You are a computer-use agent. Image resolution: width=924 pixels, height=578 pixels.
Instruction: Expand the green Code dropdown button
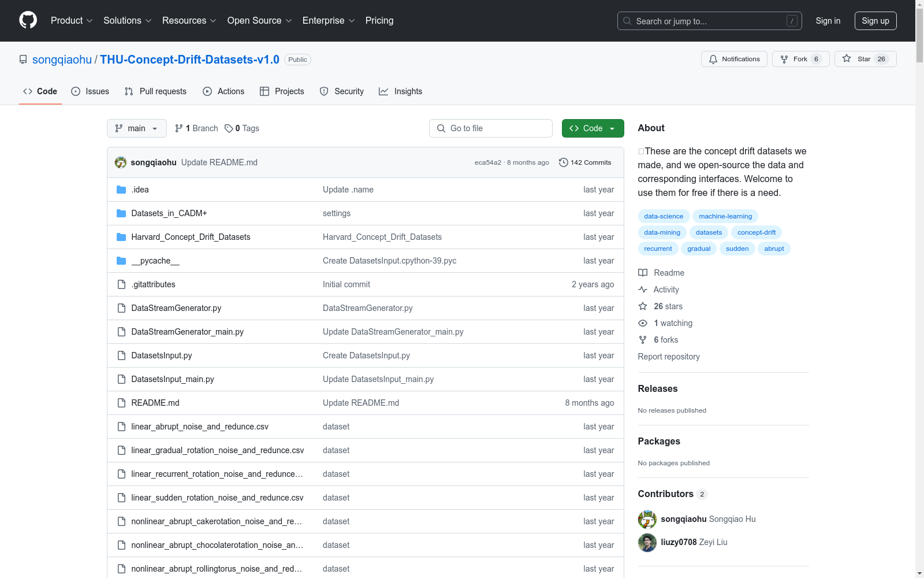[x=593, y=128]
